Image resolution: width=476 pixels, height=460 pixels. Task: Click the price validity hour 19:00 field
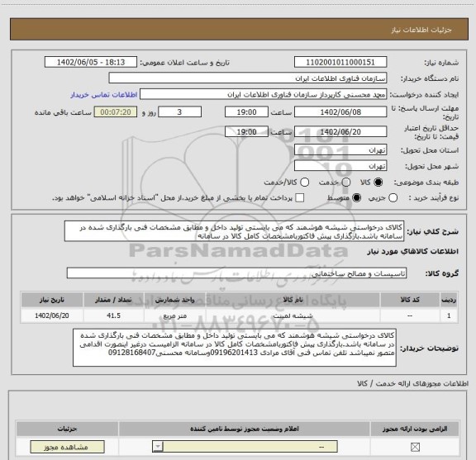coord(246,131)
